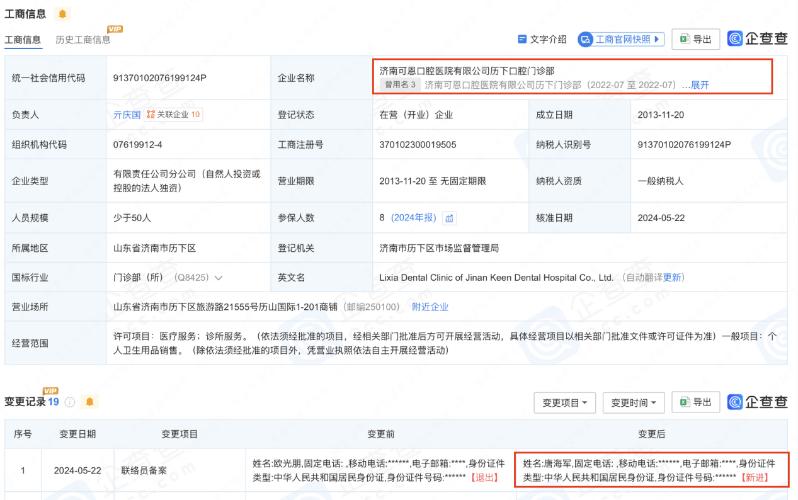Expand former names with the 展开 link

[700, 85]
